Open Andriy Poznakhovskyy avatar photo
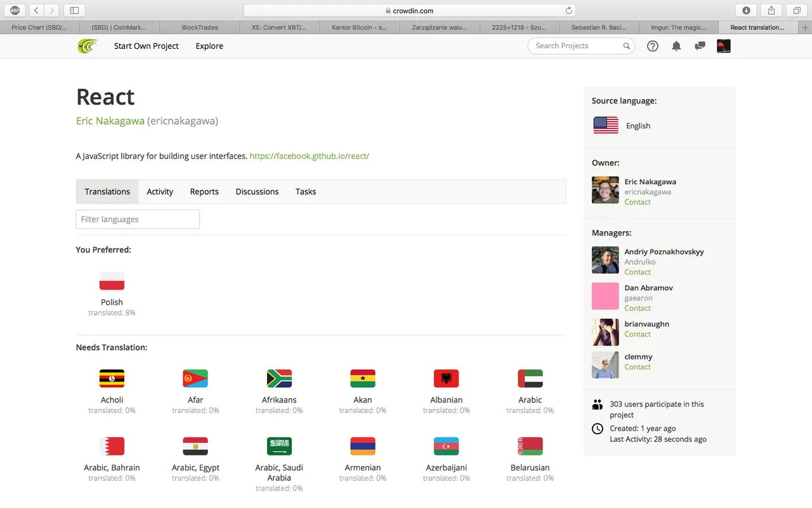 pos(605,260)
